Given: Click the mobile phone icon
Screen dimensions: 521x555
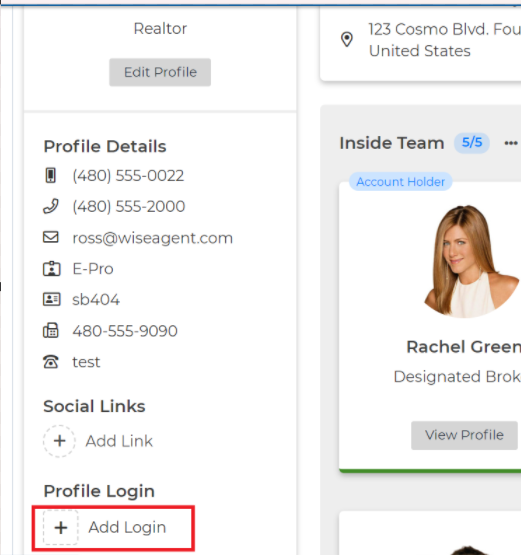Looking at the screenshot, I should (x=51, y=176).
